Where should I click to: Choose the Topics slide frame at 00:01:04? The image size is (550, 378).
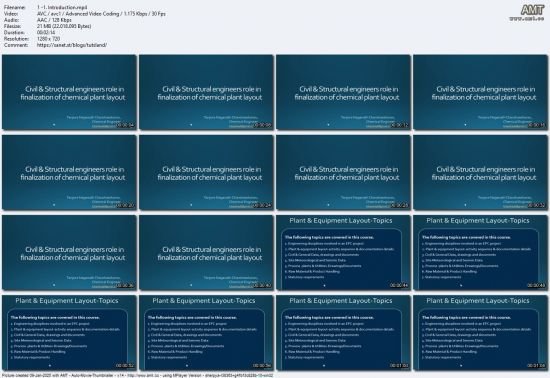click(481, 333)
